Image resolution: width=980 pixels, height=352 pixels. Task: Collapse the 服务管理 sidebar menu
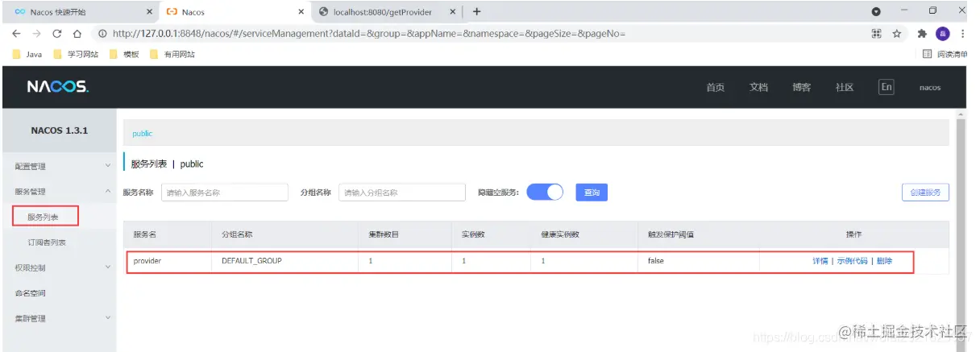pos(58,192)
